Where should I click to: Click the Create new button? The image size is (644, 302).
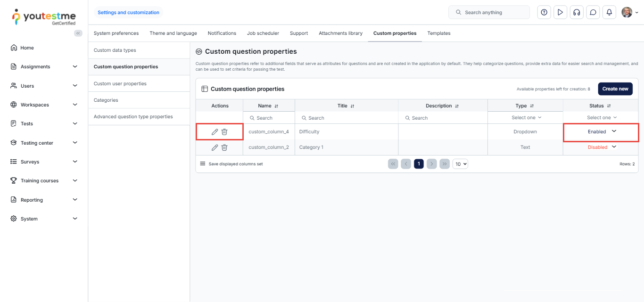pyautogui.click(x=615, y=89)
